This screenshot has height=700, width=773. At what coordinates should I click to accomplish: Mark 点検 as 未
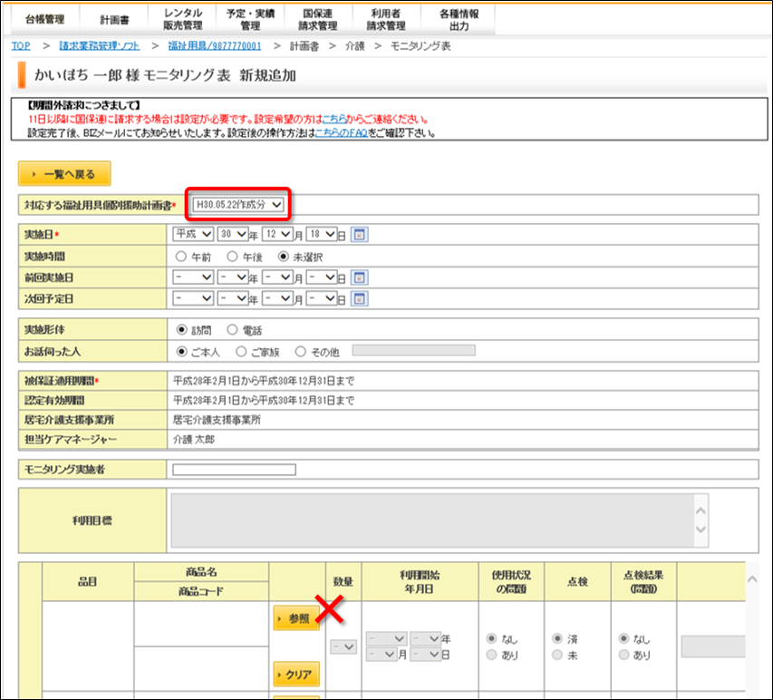coord(557,655)
